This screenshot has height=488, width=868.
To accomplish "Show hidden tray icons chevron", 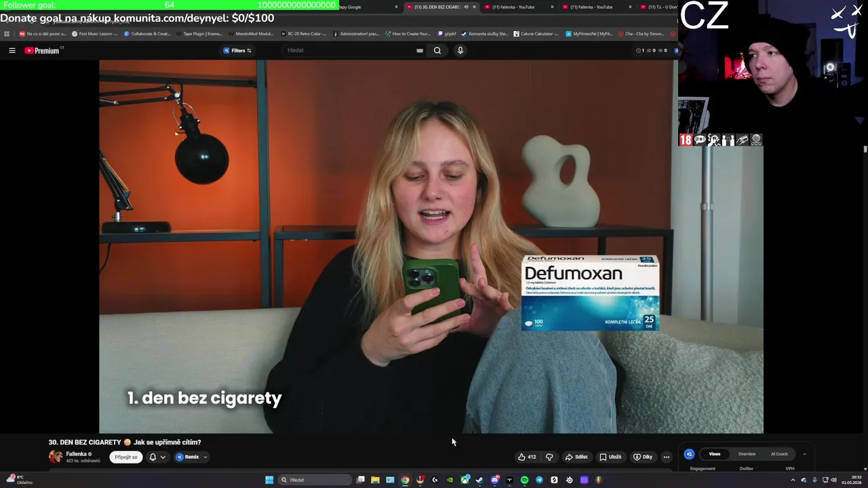I will tap(793, 480).
